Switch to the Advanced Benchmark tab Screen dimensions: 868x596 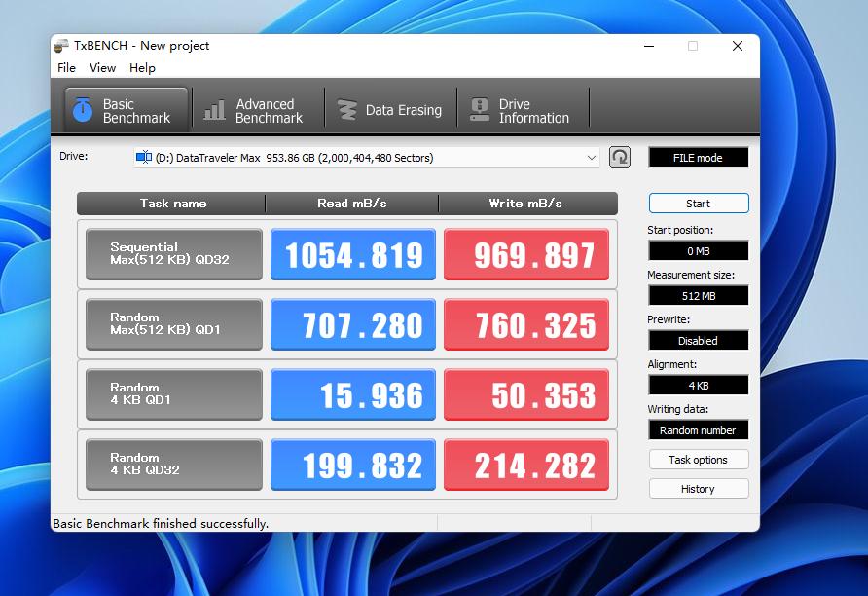(258, 110)
